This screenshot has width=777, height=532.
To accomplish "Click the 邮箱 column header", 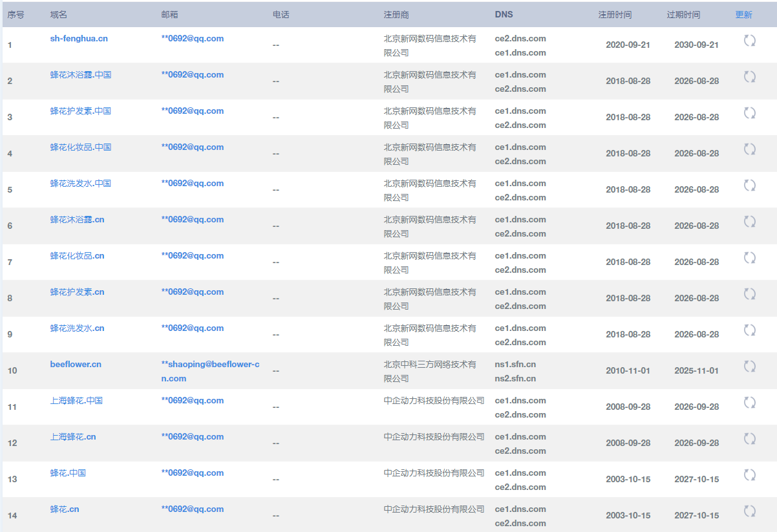I will [169, 14].
